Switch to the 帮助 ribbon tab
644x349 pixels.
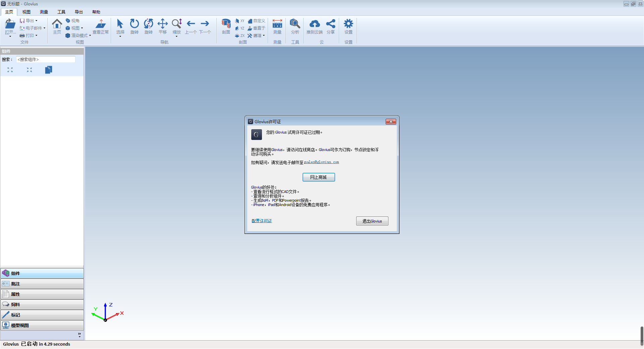[x=96, y=12]
